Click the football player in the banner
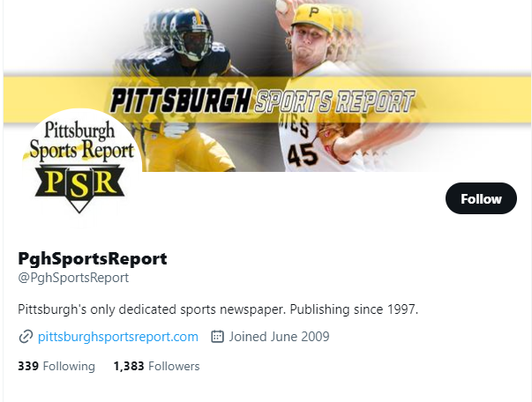 tap(180, 88)
